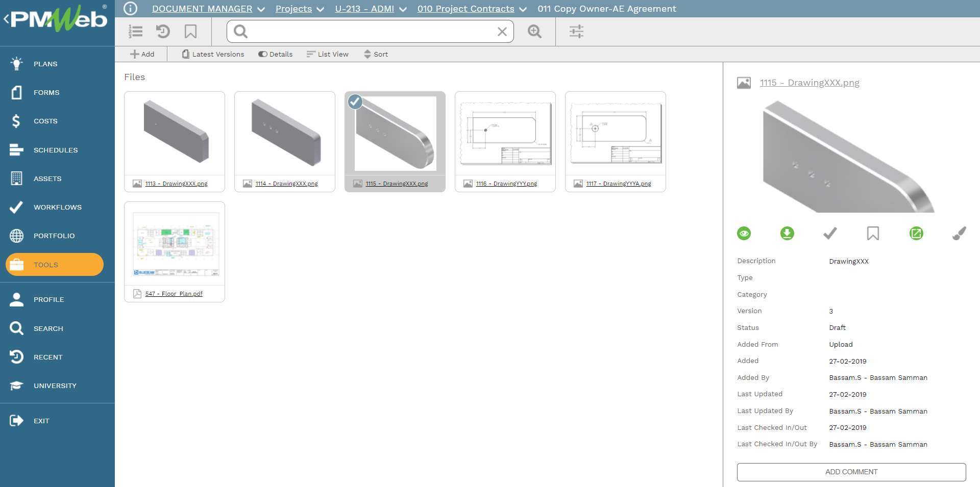Click the U-213 - ADMI breadcrumb link
This screenshot has width=980, height=487.
tap(364, 9)
